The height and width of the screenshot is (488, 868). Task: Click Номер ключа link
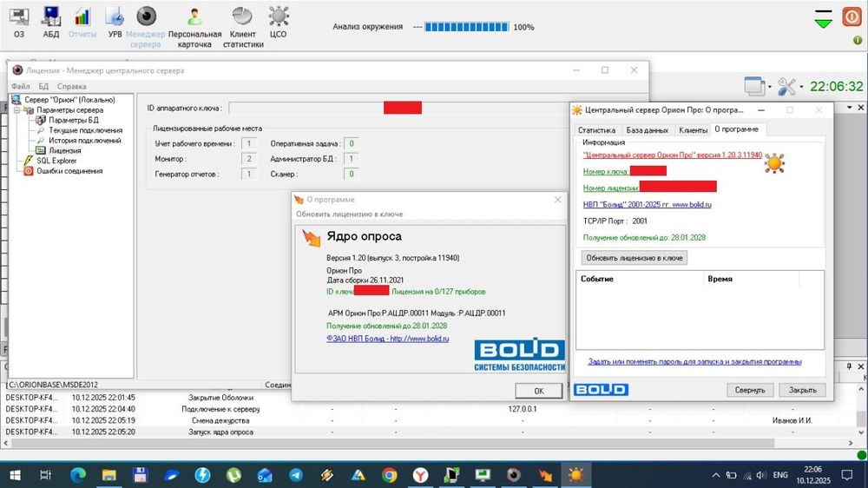pyautogui.click(x=606, y=172)
